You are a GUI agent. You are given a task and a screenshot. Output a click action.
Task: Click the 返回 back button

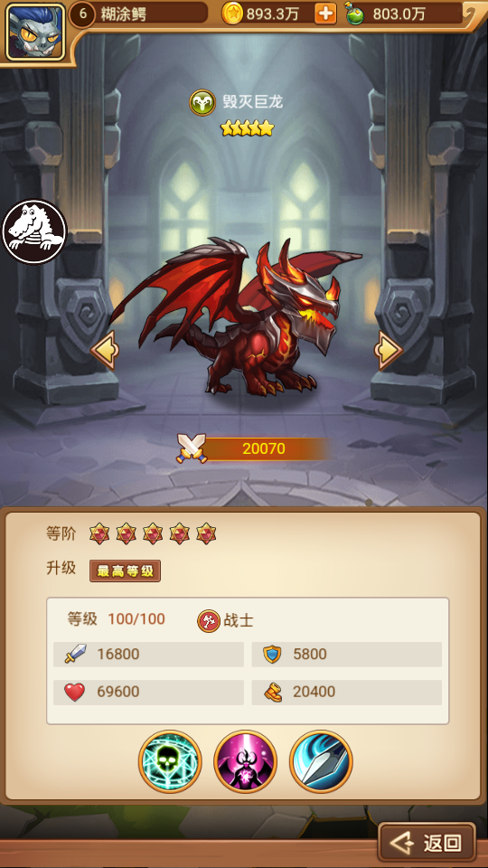[427, 843]
